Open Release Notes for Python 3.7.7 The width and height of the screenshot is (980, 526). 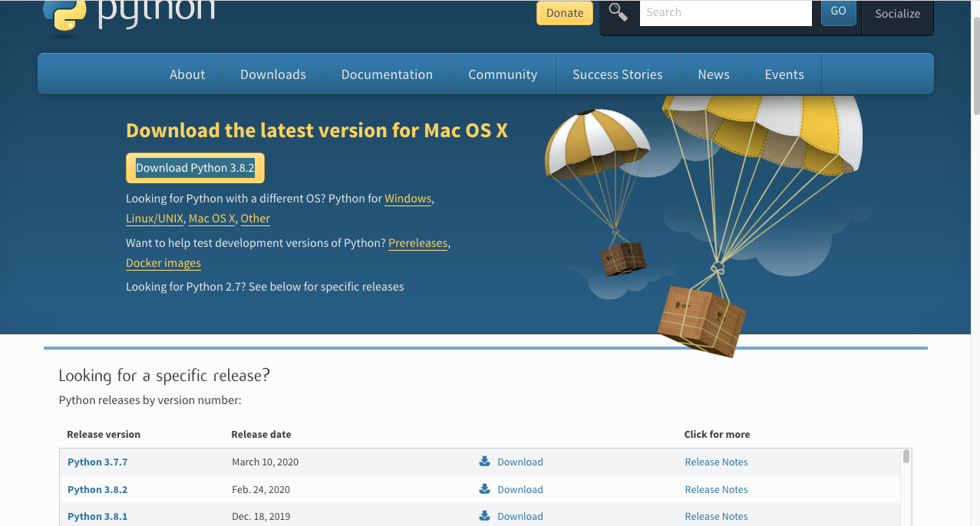[x=716, y=462]
